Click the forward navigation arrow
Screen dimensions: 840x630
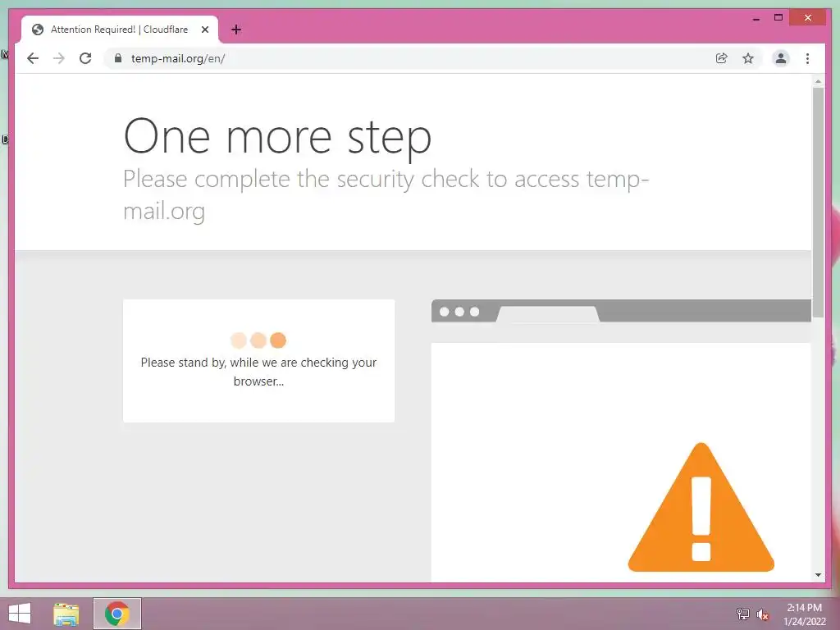coord(59,58)
